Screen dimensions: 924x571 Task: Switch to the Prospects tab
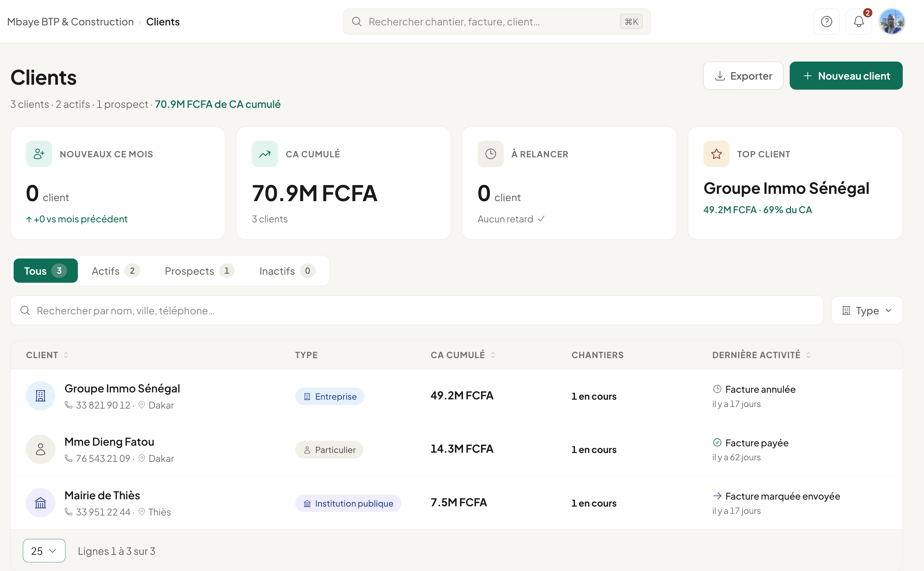[x=200, y=271]
